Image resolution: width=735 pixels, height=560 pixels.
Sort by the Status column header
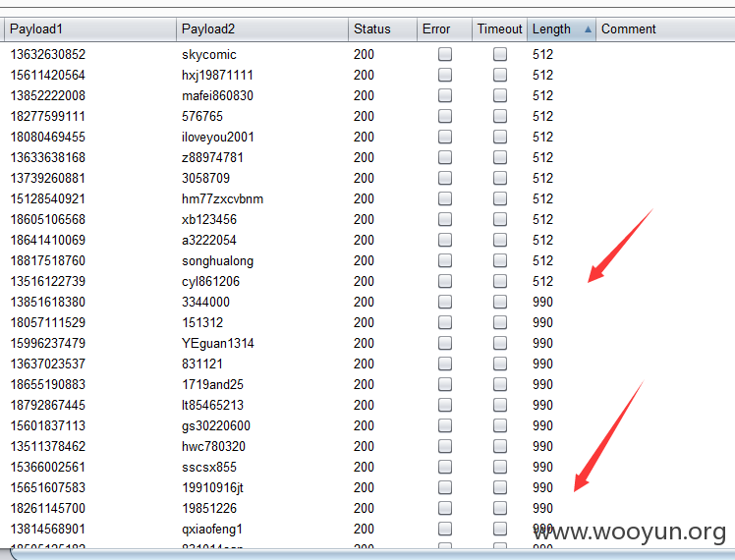[382, 29]
